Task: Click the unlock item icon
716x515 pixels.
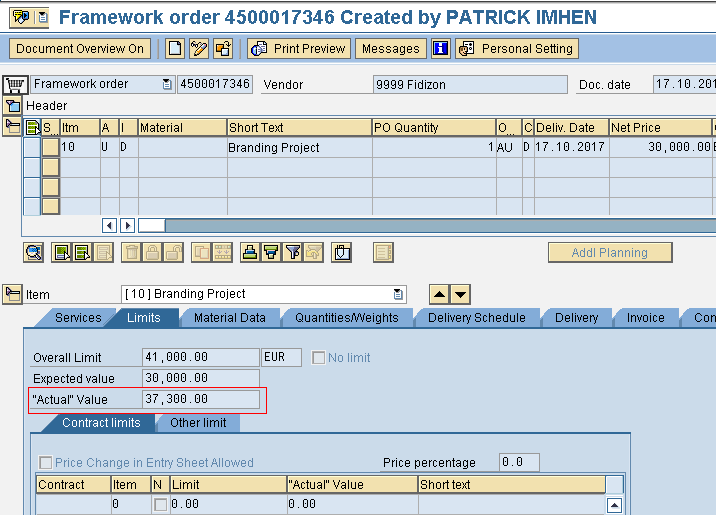Action: click(174, 252)
